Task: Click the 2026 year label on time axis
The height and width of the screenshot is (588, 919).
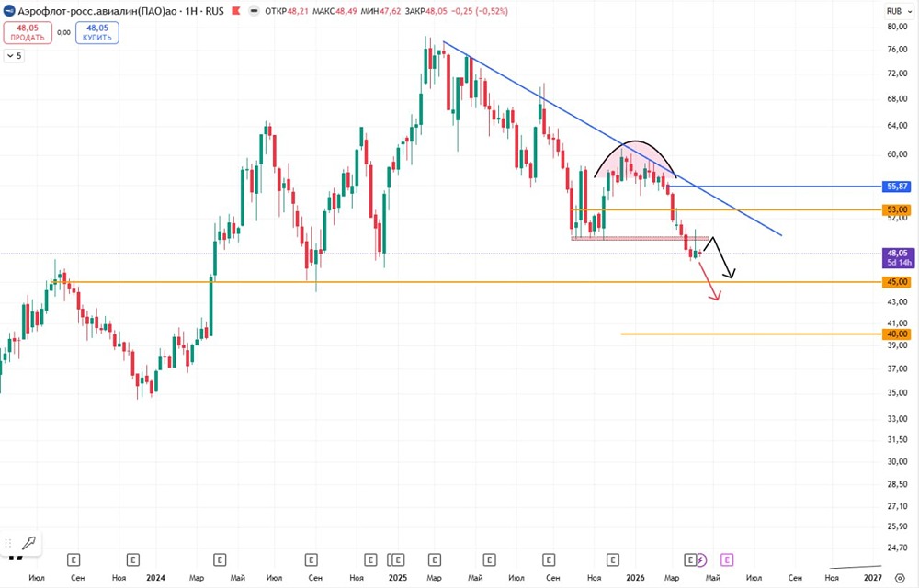Action: [x=635, y=578]
